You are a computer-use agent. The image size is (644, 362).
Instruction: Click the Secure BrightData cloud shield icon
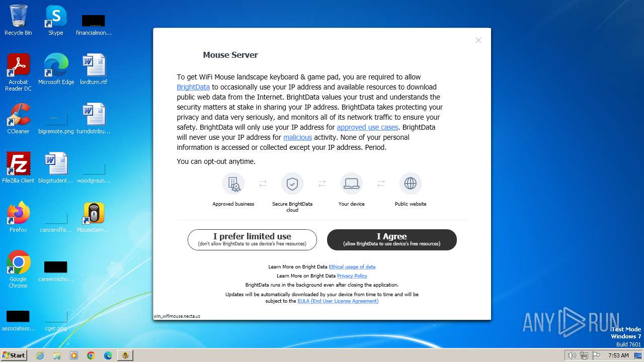point(292,184)
